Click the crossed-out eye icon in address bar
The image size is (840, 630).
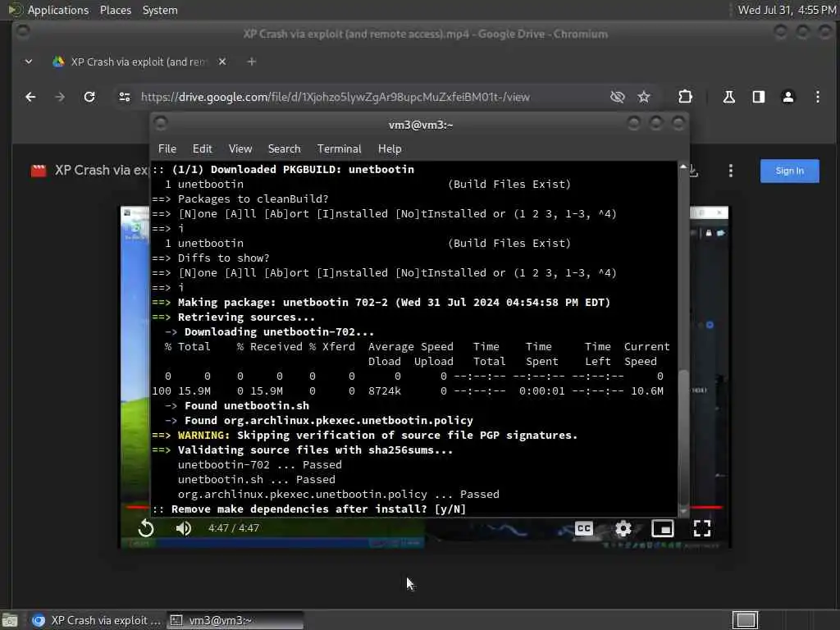617,97
